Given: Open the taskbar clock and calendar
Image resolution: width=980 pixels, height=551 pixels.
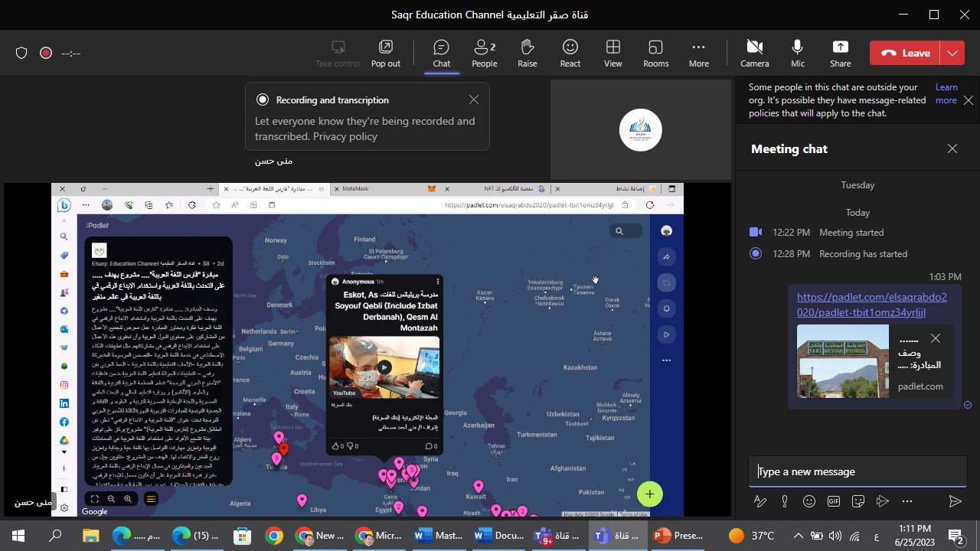Looking at the screenshot, I should coord(913,536).
